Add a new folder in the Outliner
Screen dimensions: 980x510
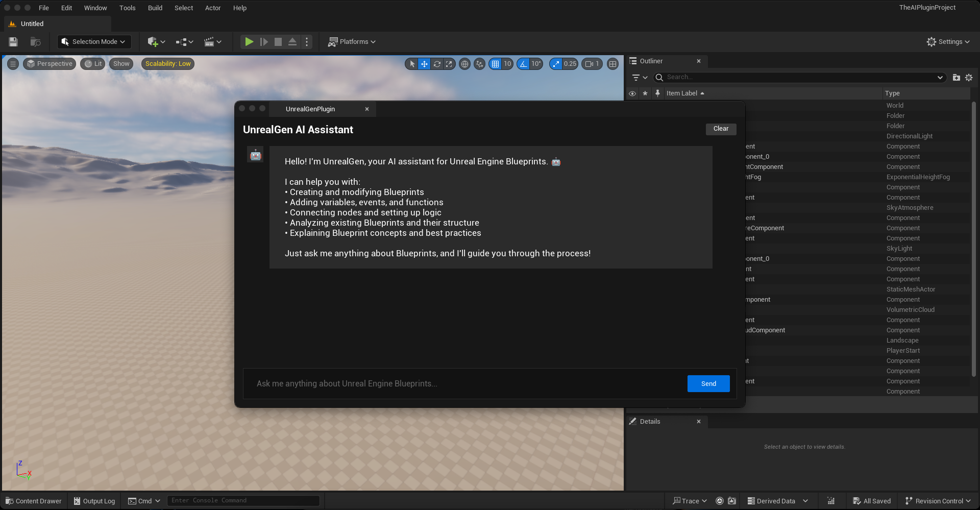coord(957,78)
